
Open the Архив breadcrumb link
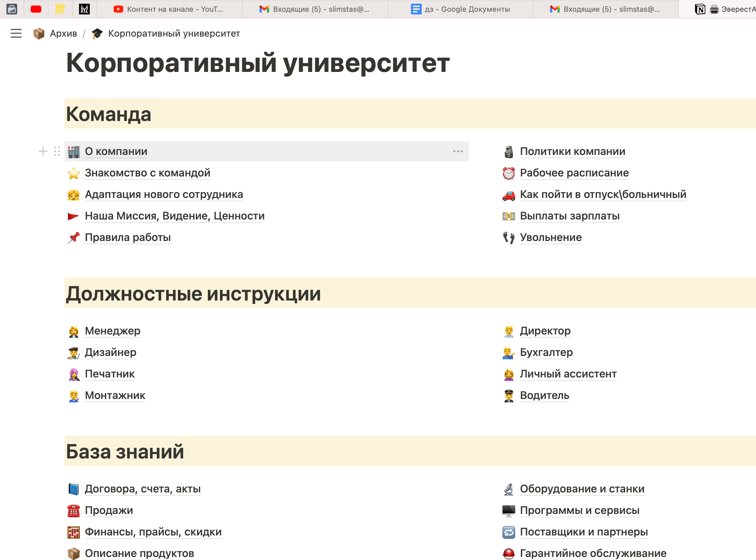click(x=63, y=33)
